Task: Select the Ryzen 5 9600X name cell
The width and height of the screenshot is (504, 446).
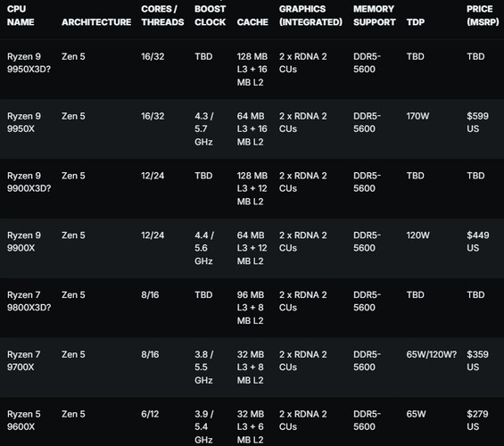Action: 23,420
